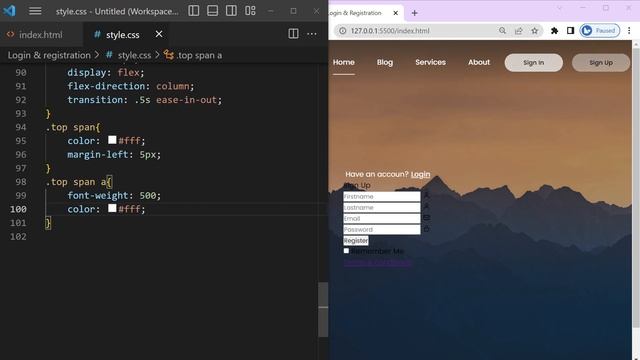Image resolution: width=640 pixels, height=360 pixels.
Task: Click the browser page vertical scrollbar
Action: tap(636, 188)
